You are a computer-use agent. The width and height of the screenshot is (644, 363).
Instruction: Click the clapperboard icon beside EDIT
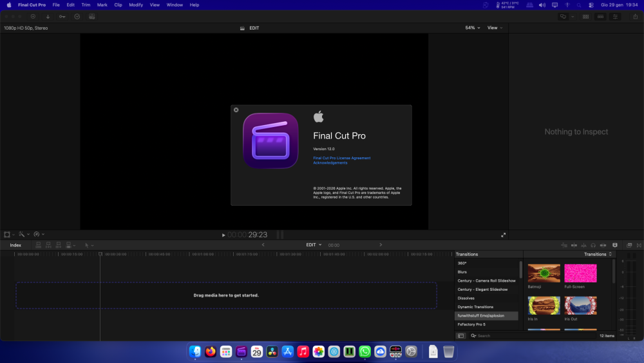pyautogui.click(x=242, y=28)
